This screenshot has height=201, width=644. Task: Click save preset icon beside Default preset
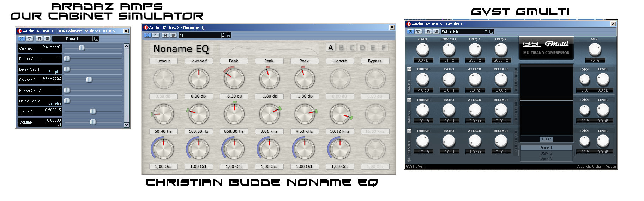(x=96, y=39)
